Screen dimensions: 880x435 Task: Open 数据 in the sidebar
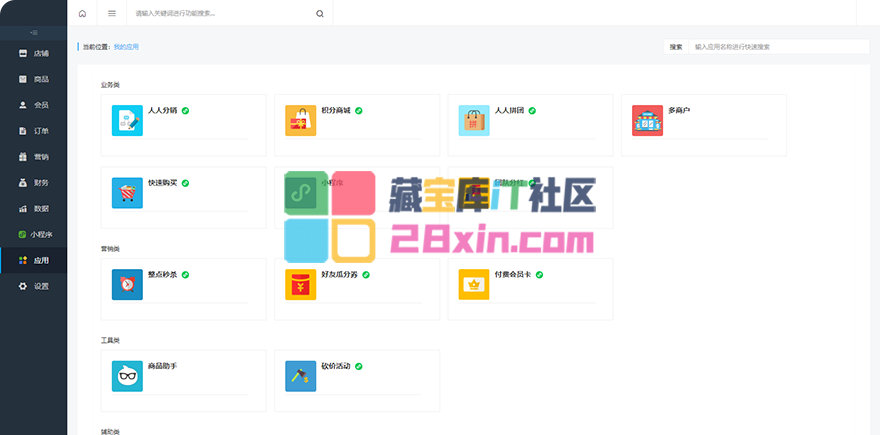[x=34, y=208]
